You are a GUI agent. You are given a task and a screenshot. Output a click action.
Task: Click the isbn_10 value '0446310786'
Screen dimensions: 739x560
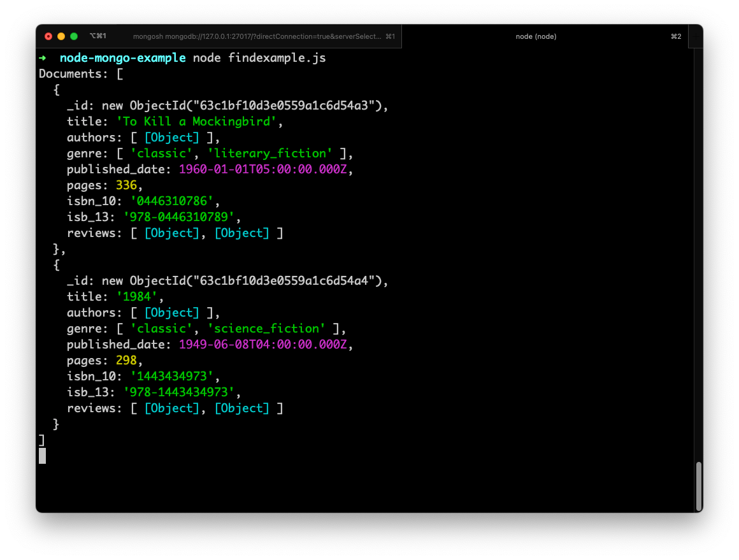click(172, 201)
